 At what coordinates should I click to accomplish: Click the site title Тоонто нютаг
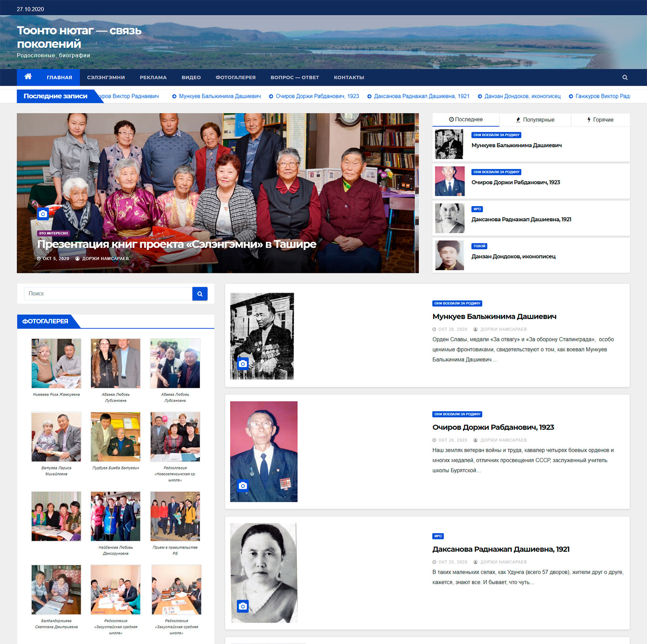(79, 37)
